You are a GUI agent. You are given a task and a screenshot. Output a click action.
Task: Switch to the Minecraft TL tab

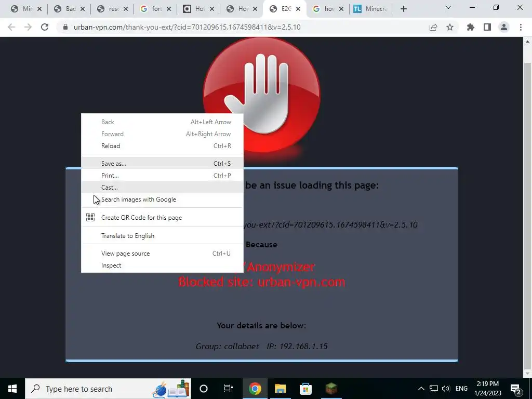[x=370, y=9]
